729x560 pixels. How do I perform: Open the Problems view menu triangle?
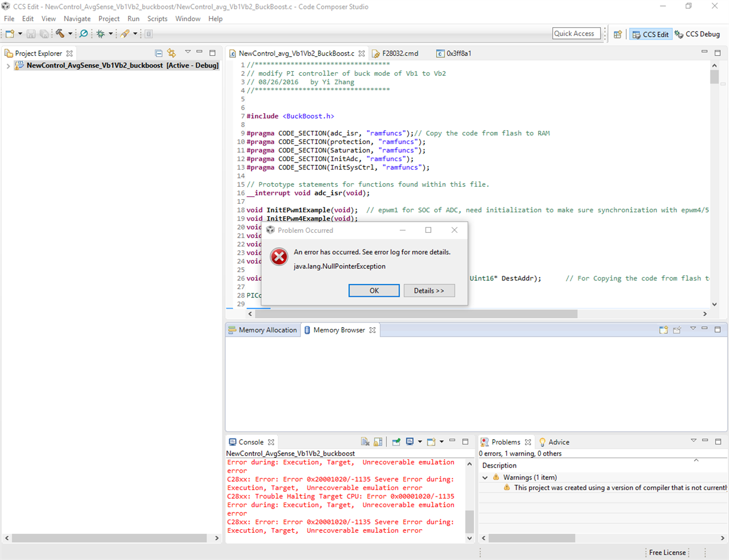[693, 441]
